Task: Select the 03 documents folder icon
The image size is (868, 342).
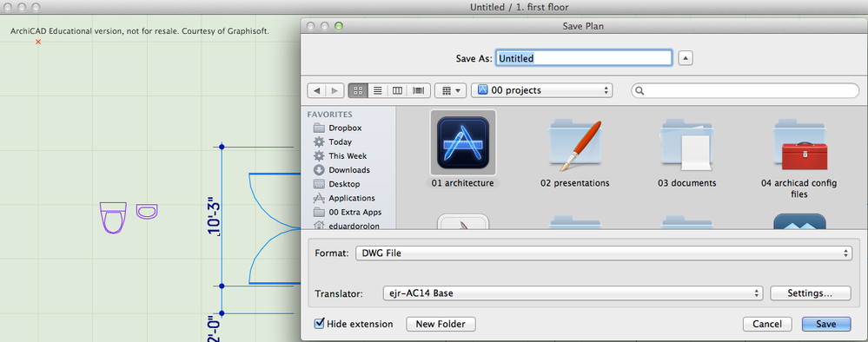Action: point(686,144)
